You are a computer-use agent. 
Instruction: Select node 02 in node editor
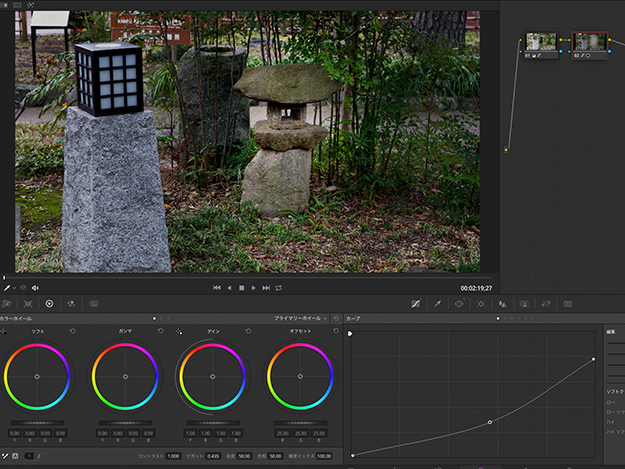[x=589, y=44]
